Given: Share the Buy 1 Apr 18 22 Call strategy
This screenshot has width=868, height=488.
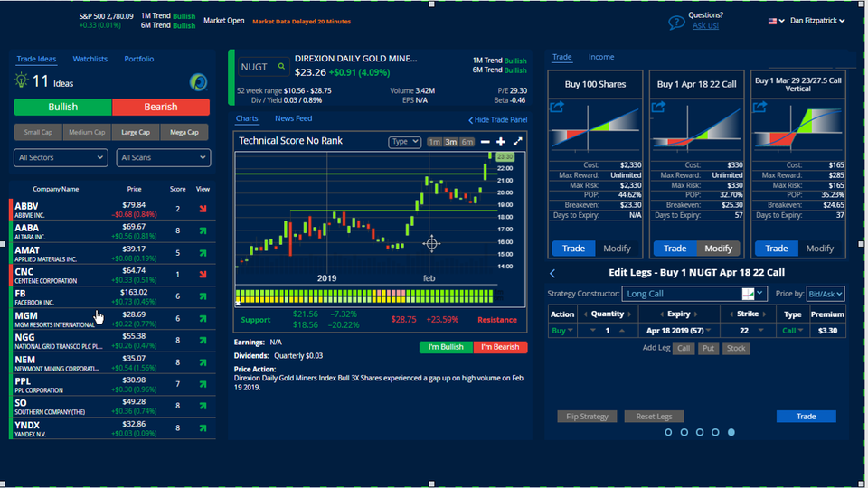Looking at the screenshot, I should (658, 107).
